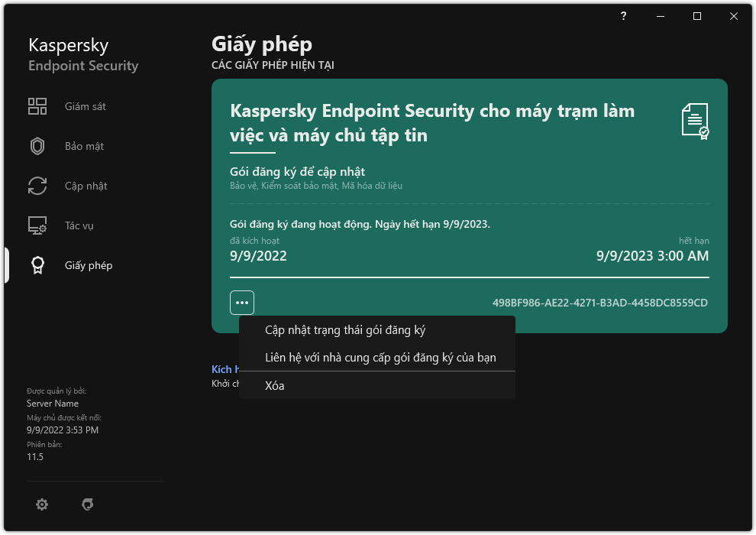The height and width of the screenshot is (535, 756).
Task: Click the Cập nhật update arrows icon
Action: coord(37,186)
